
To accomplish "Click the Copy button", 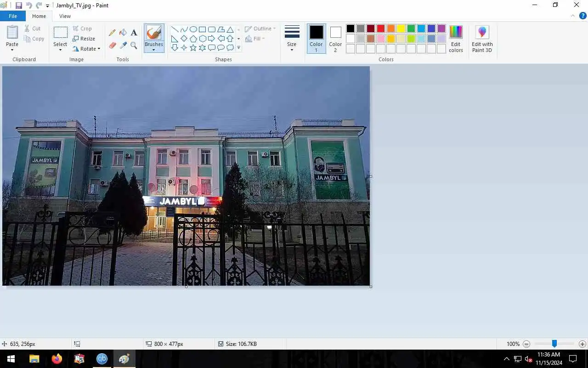I will pyautogui.click(x=34, y=39).
